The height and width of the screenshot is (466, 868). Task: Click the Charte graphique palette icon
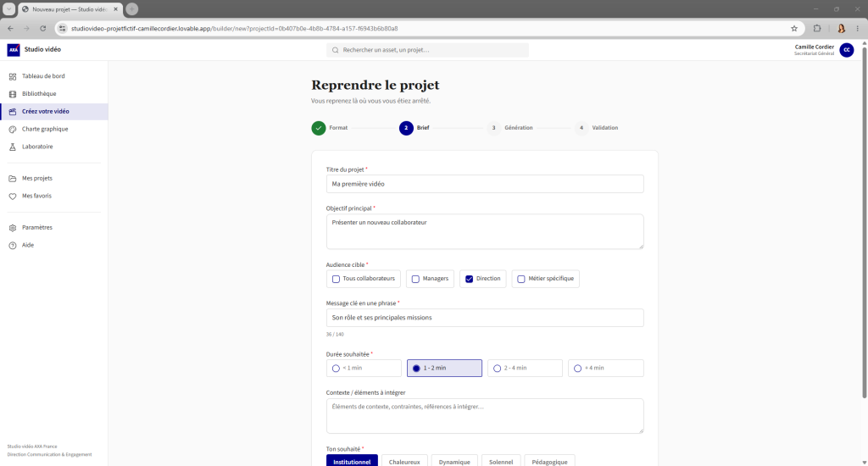[13, 130]
